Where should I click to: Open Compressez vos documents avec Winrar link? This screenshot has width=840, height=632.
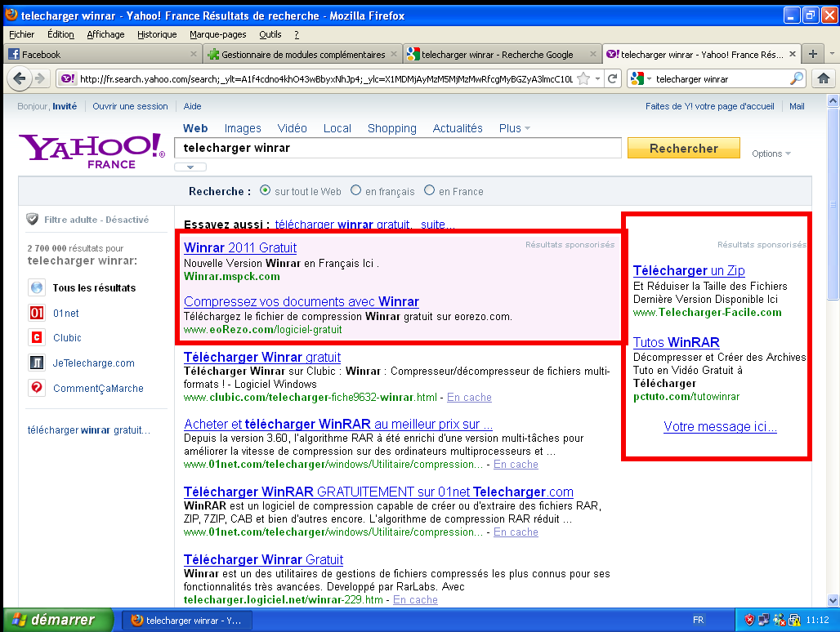pyautogui.click(x=301, y=302)
